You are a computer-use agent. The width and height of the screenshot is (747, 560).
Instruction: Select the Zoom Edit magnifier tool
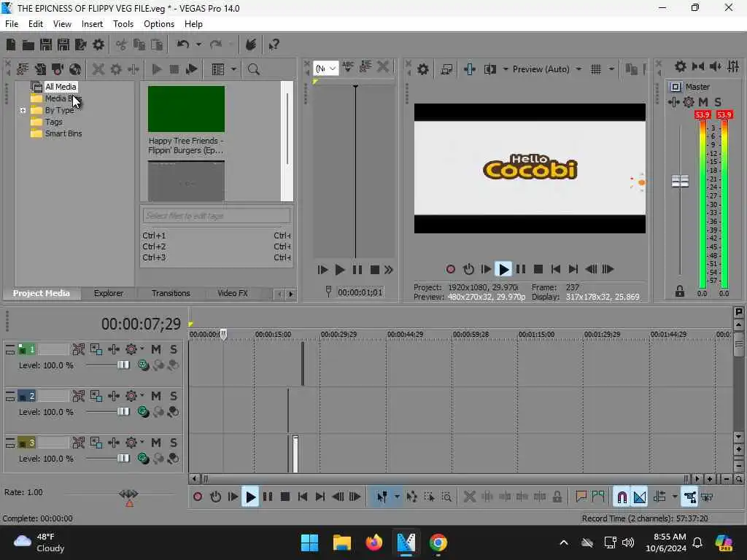click(x=447, y=497)
